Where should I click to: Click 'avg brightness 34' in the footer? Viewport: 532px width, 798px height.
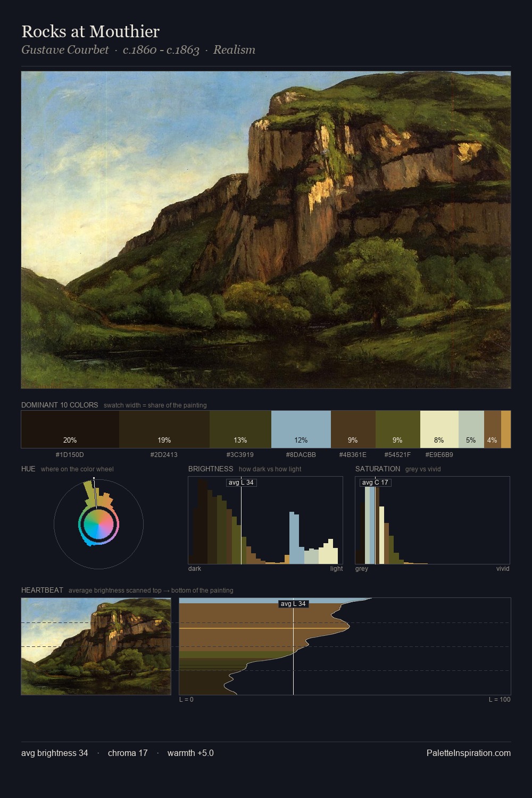coord(55,753)
